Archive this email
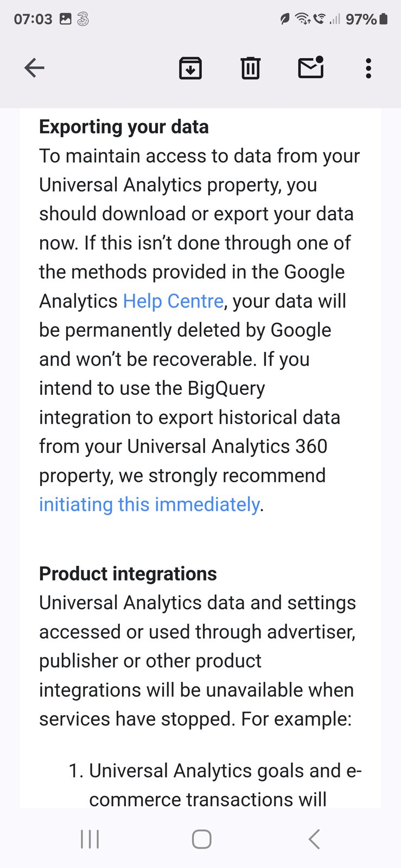The image size is (401, 868). pos(190,68)
